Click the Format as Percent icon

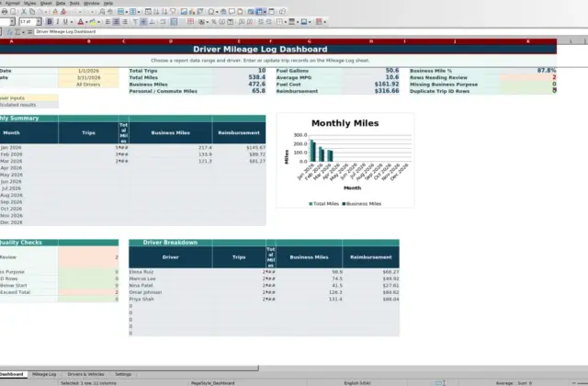[214, 22]
